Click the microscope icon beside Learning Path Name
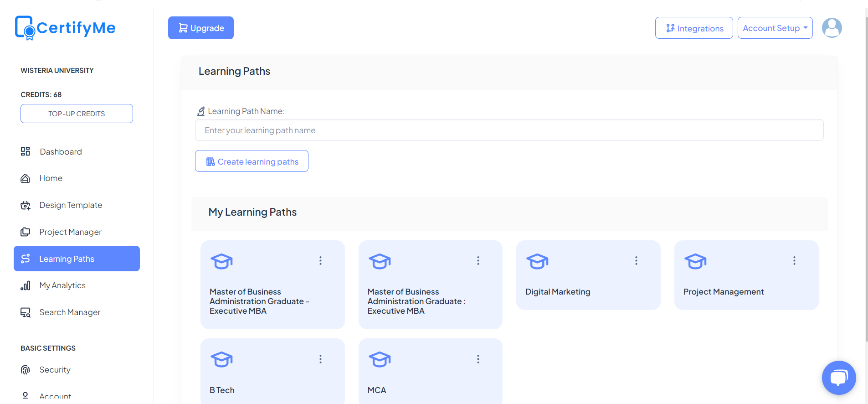The image size is (868, 404). click(x=201, y=111)
